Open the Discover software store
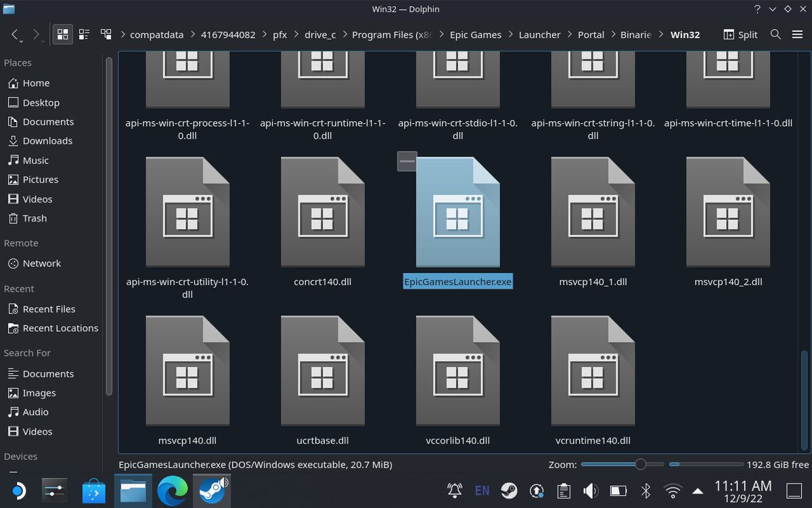Image resolution: width=812 pixels, height=508 pixels. pos(93,490)
